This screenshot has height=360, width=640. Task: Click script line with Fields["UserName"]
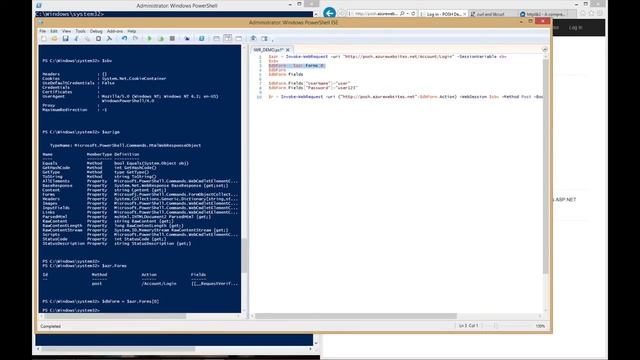(309, 83)
